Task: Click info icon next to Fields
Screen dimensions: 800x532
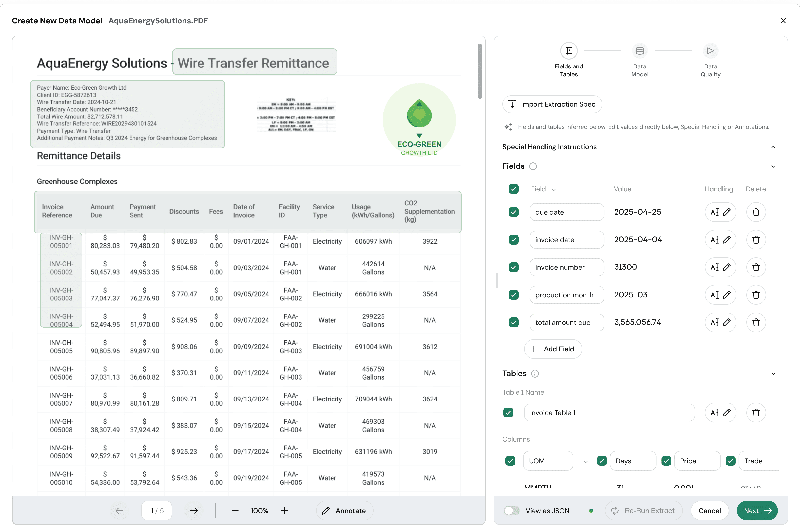Action: 533,166
